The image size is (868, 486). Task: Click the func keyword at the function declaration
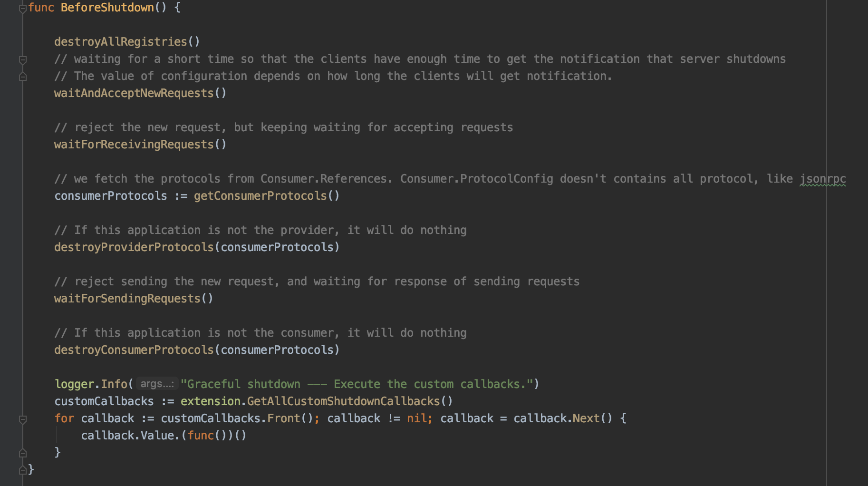(41, 8)
